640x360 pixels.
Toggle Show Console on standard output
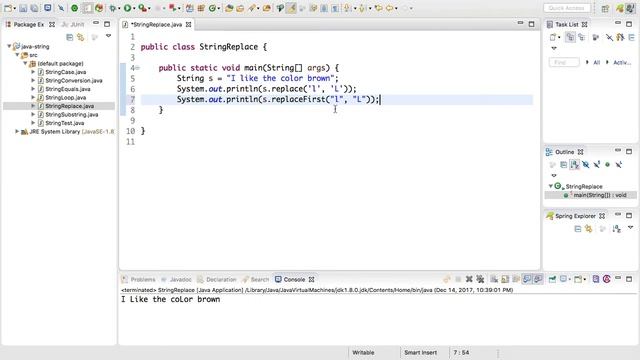click(527, 279)
